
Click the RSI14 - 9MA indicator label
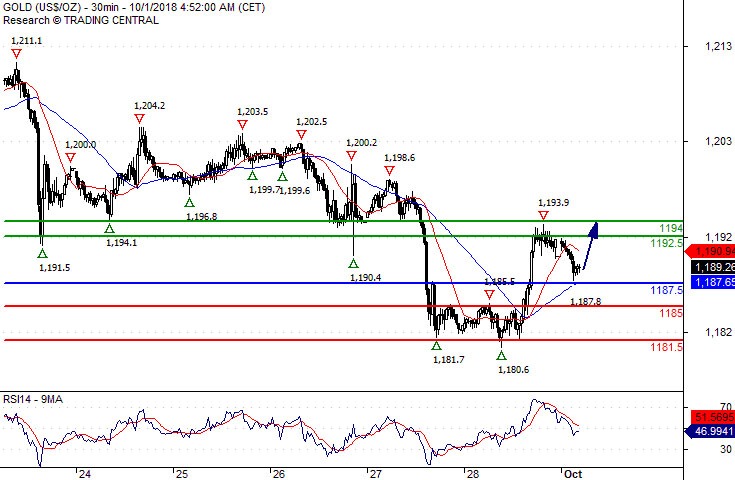click(x=33, y=399)
